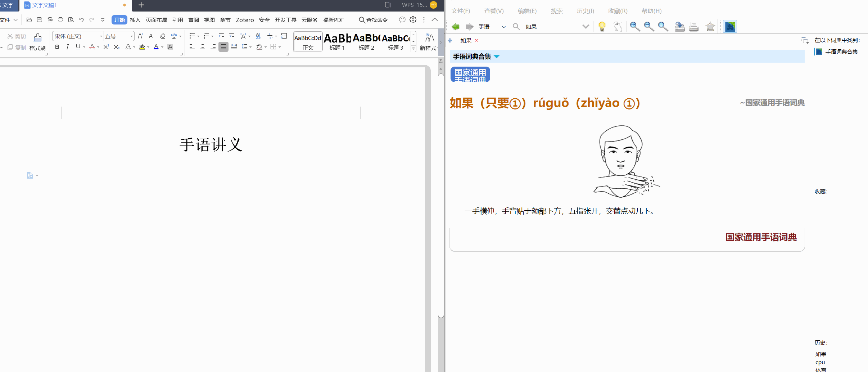Open the font color picker
This screenshot has height=372, width=868.
click(156, 47)
